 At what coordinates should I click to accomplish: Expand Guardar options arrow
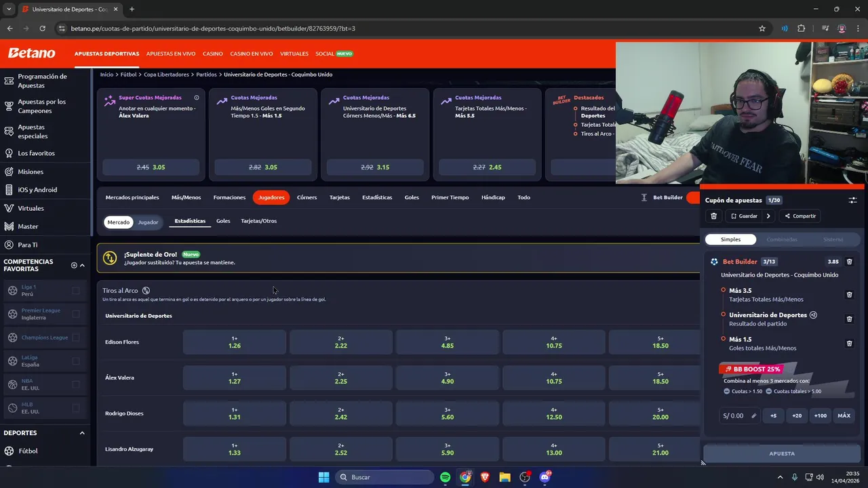768,216
